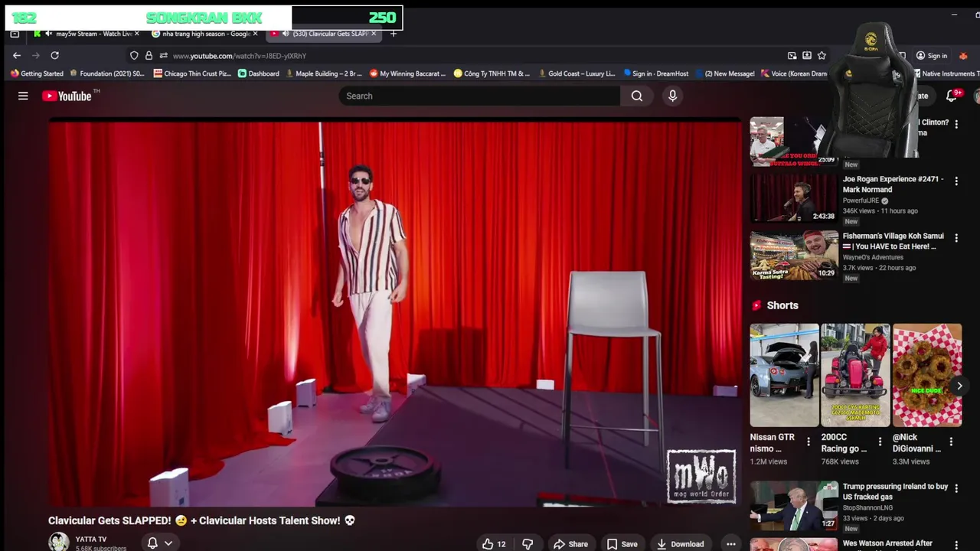980x551 pixels.
Task: Close the Clavicular Gets SLAPPED tab
Action: click(374, 34)
